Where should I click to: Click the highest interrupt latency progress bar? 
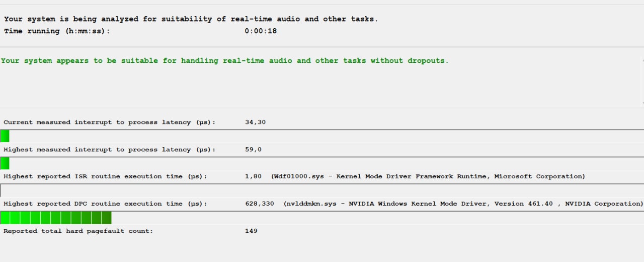point(322,163)
